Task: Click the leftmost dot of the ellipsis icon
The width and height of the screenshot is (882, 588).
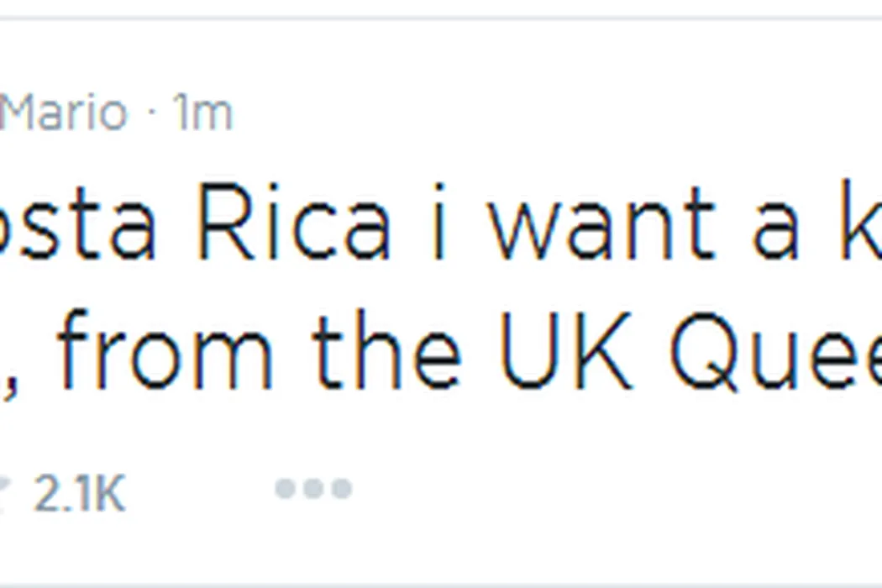Action: [x=286, y=488]
